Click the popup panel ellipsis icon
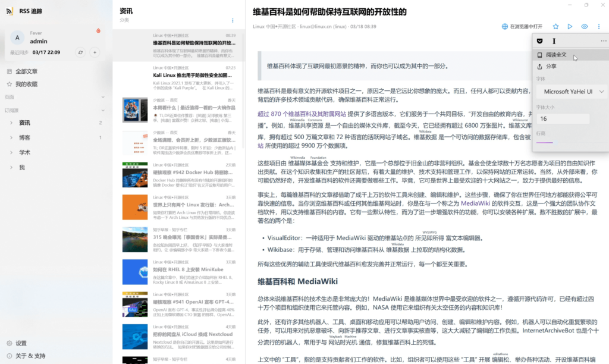 click(x=603, y=41)
